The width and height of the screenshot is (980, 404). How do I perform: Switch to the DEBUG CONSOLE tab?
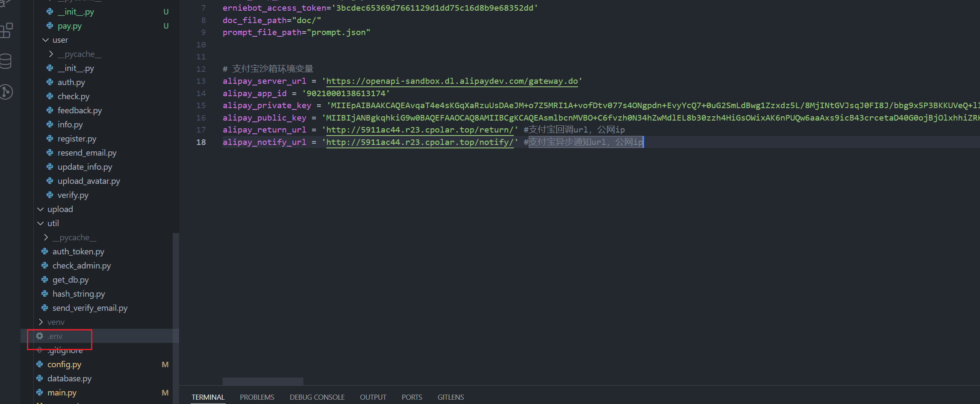[x=317, y=397]
